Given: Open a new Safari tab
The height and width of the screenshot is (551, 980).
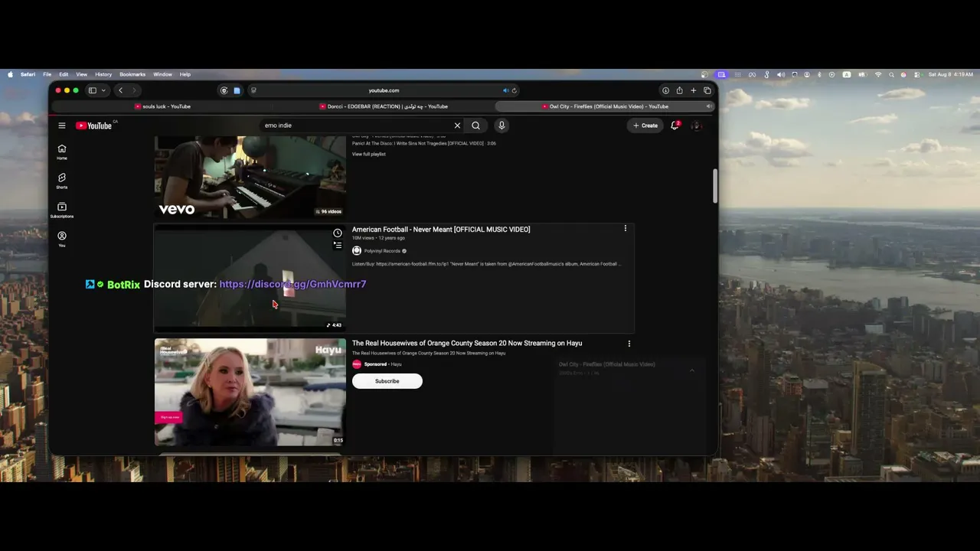Looking at the screenshot, I should click(693, 90).
